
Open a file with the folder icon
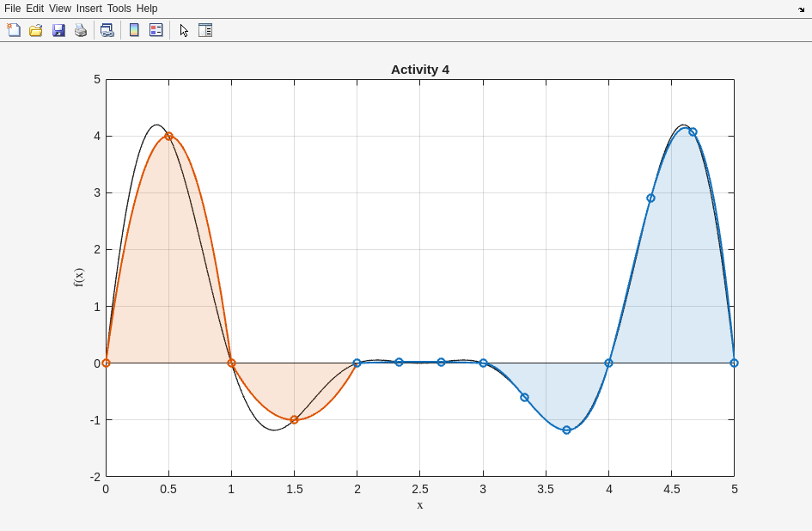click(x=35, y=30)
